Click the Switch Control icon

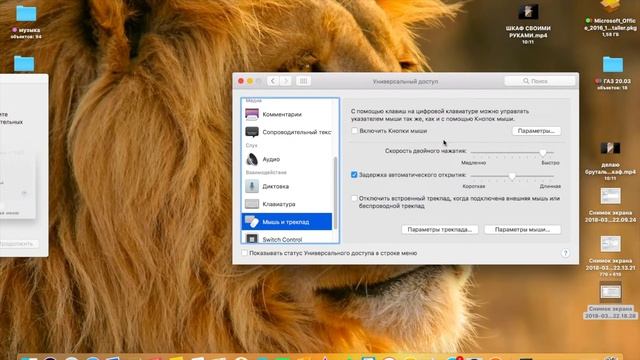click(252, 238)
